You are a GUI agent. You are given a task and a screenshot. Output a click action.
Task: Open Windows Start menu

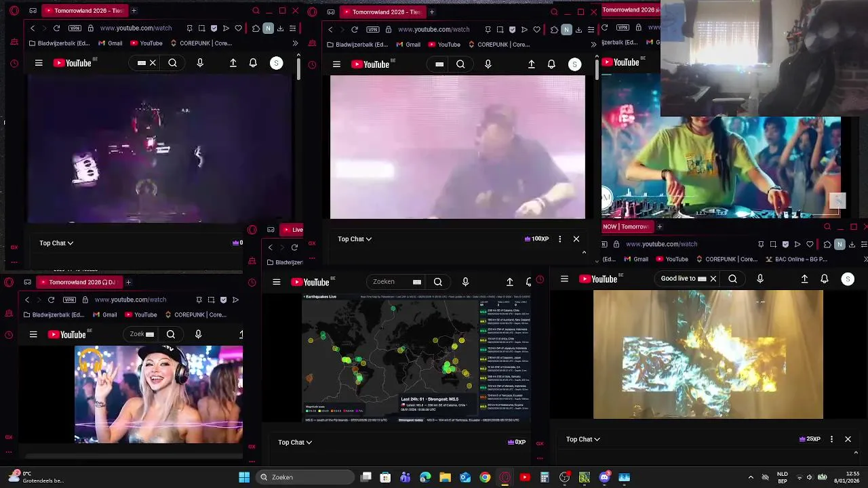click(x=244, y=477)
